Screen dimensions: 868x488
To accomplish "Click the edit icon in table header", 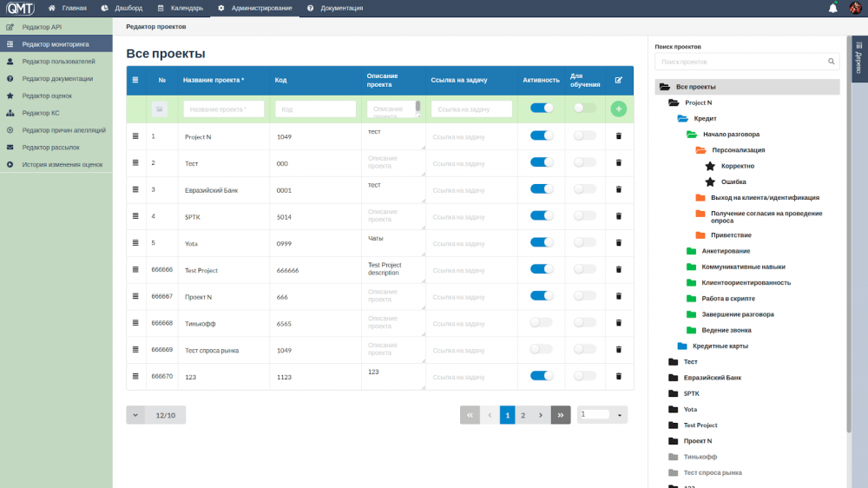I will (x=619, y=80).
